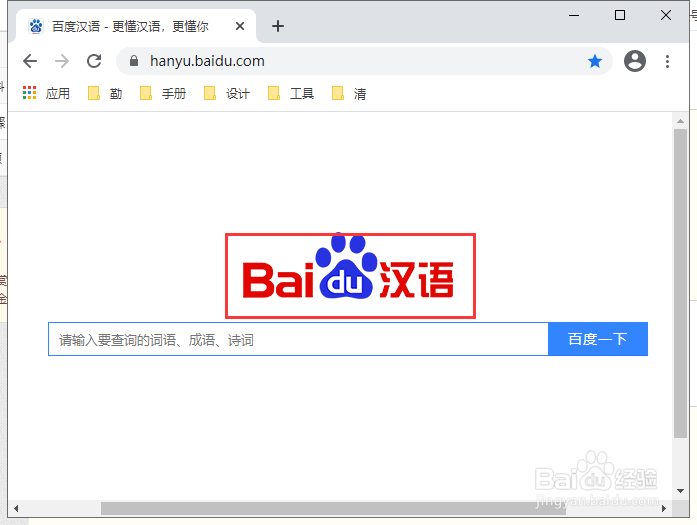Maximize the Chrome window
This screenshot has height=525, width=697.
(620, 16)
